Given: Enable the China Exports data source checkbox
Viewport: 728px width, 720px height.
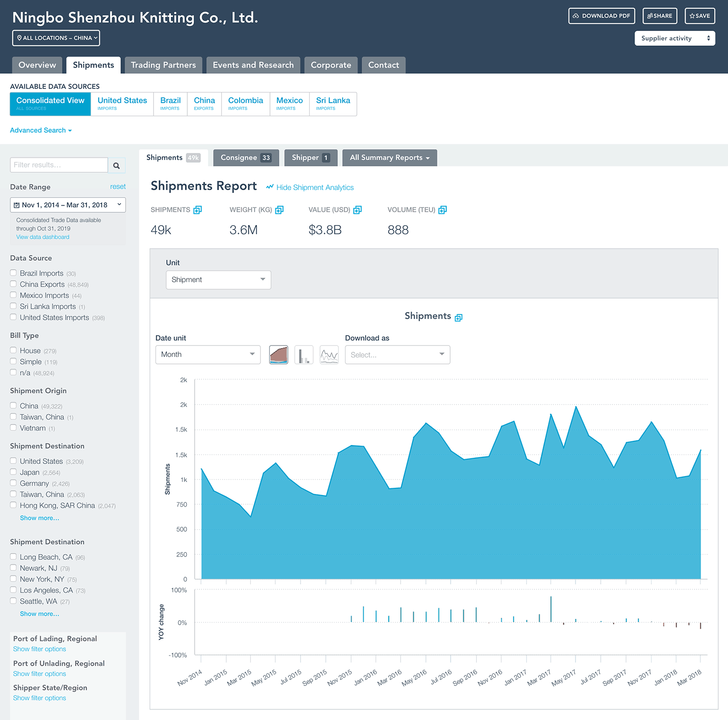Looking at the screenshot, I should click(13, 284).
